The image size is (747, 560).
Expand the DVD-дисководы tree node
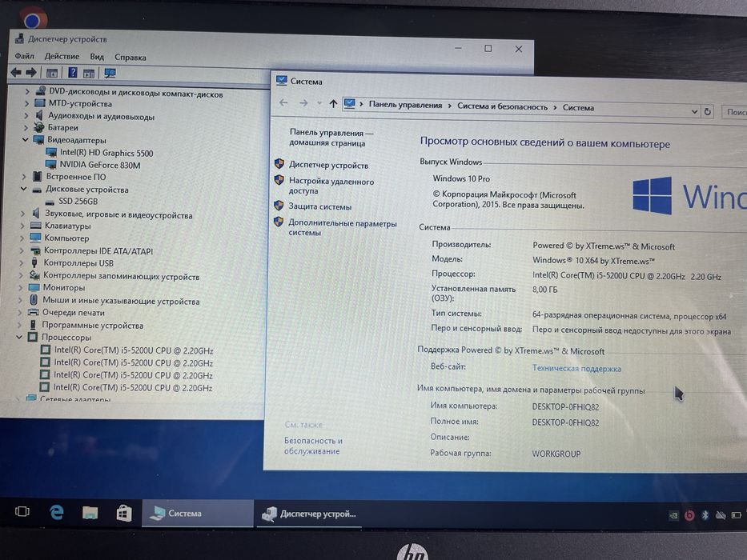click(27, 91)
